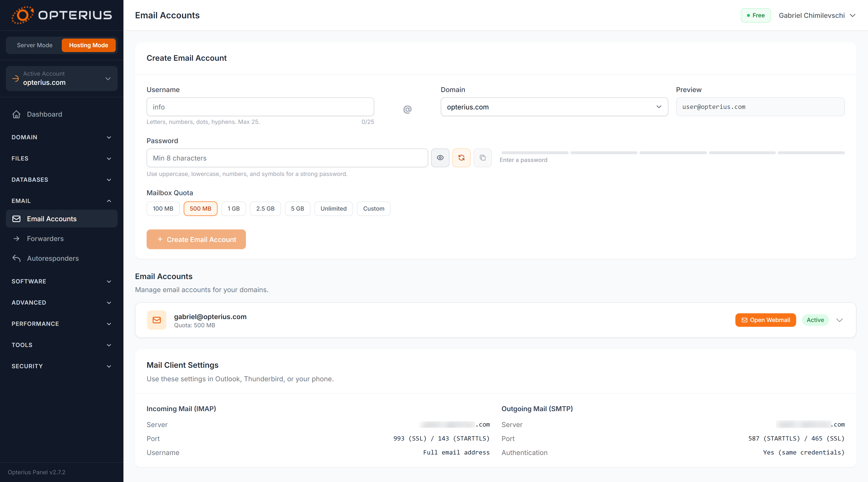Click the Create Email Account button
This screenshot has height=482, width=868.
pos(196,240)
